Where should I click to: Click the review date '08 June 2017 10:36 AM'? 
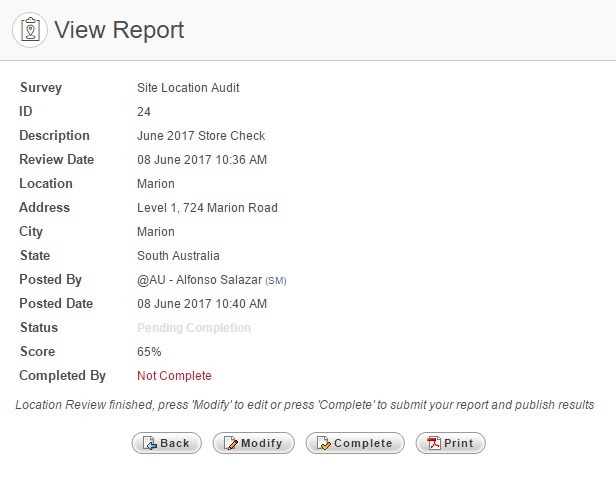(202, 160)
